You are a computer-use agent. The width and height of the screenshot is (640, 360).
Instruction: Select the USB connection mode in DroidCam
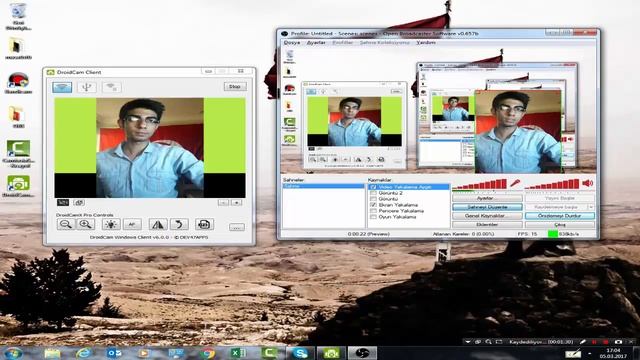(x=87, y=87)
